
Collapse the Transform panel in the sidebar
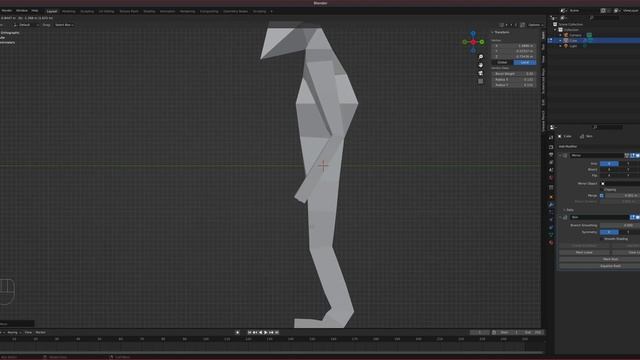tap(493, 32)
